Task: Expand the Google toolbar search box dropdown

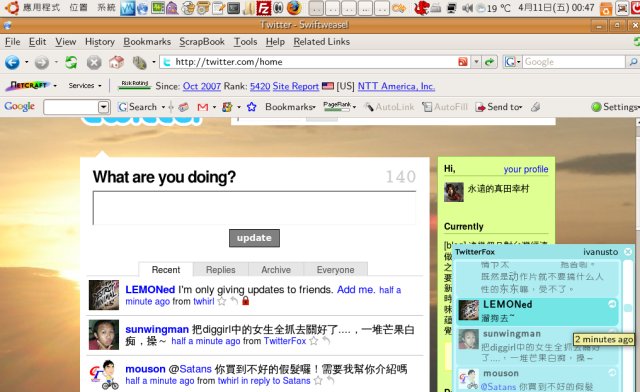Action: click(104, 107)
